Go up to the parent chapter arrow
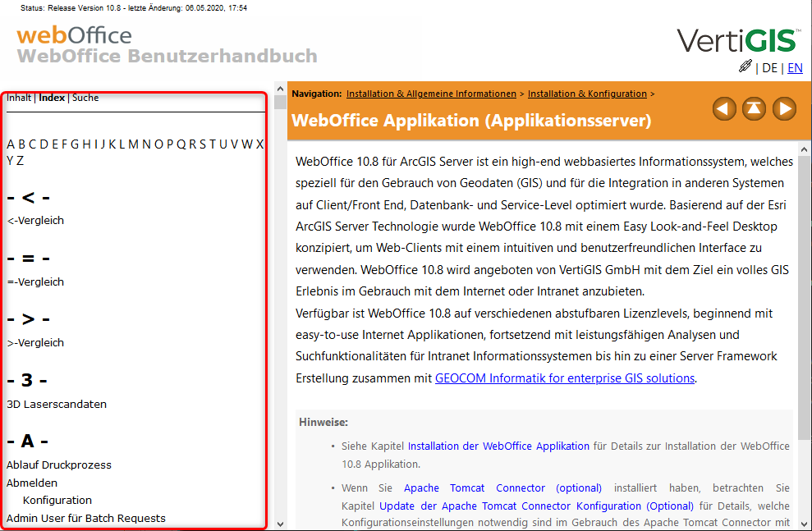 754,108
